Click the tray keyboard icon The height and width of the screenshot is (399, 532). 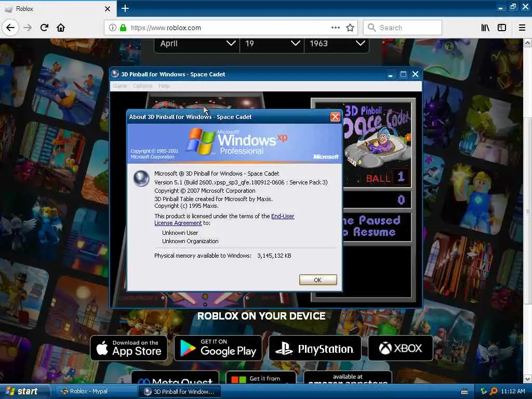464,392
